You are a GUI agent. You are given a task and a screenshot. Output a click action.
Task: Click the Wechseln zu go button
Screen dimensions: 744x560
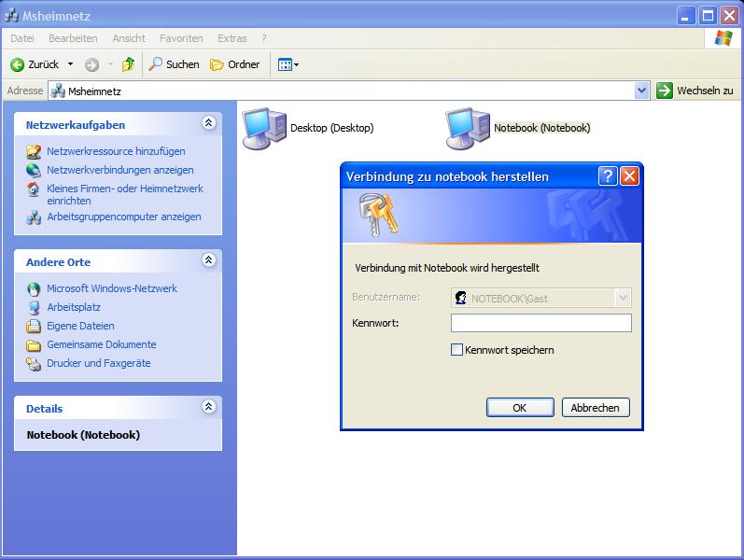tap(695, 91)
